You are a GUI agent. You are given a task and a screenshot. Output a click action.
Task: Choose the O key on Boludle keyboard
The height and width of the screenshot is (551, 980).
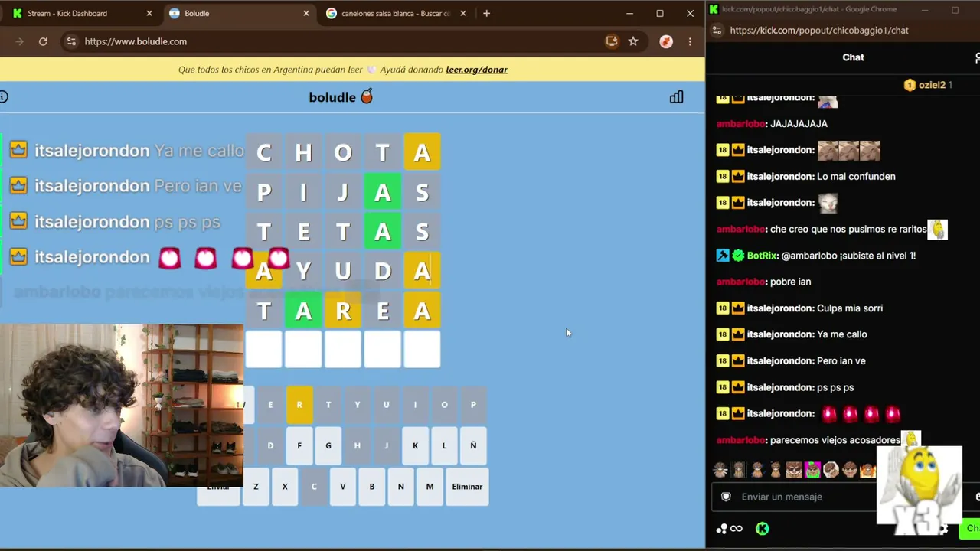coord(444,405)
